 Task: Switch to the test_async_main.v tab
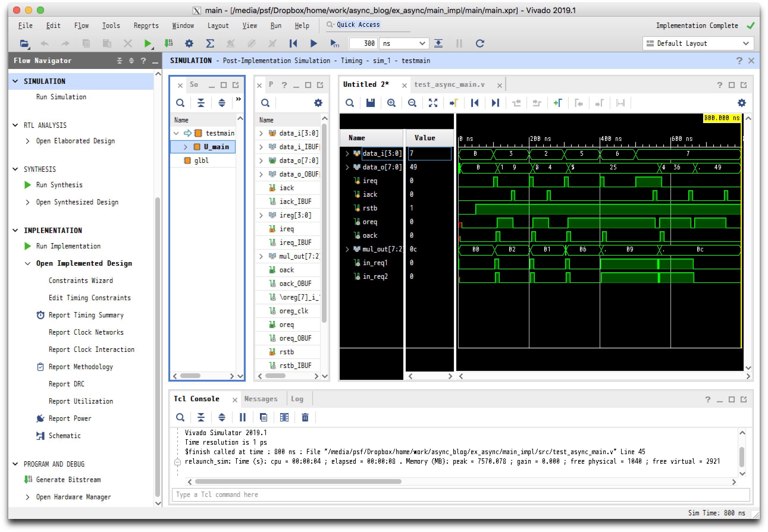click(449, 85)
